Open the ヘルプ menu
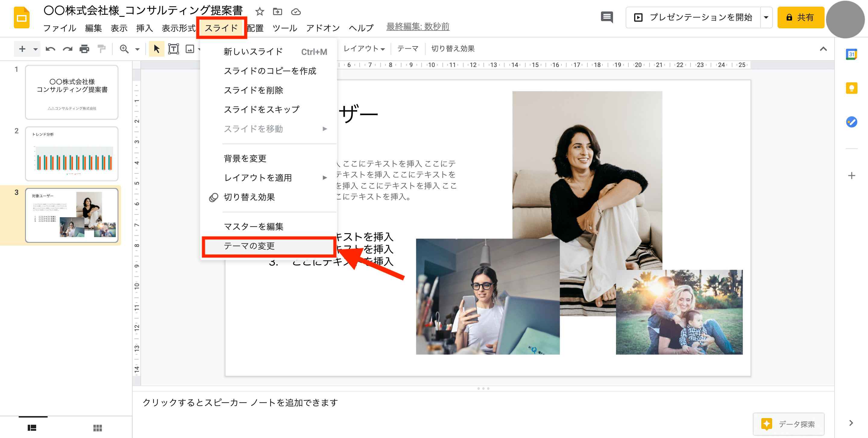The width and height of the screenshot is (868, 438). pyautogui.click(x=361, y=28)
